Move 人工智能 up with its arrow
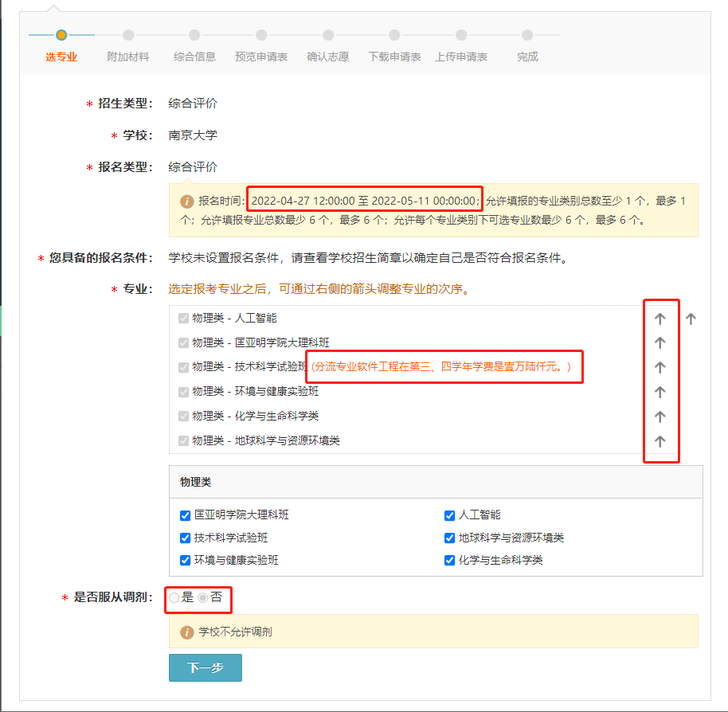This screenshot has height=712, width=728. pyautogui.click(x=660, y=319)
